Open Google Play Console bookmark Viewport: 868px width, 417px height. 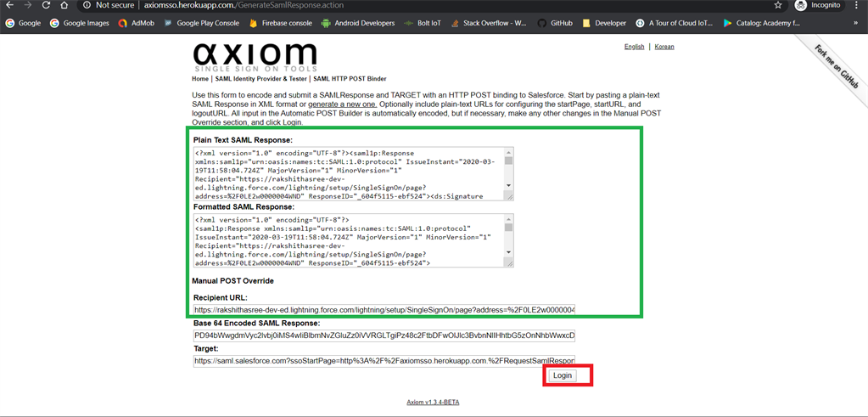(201, 23)
